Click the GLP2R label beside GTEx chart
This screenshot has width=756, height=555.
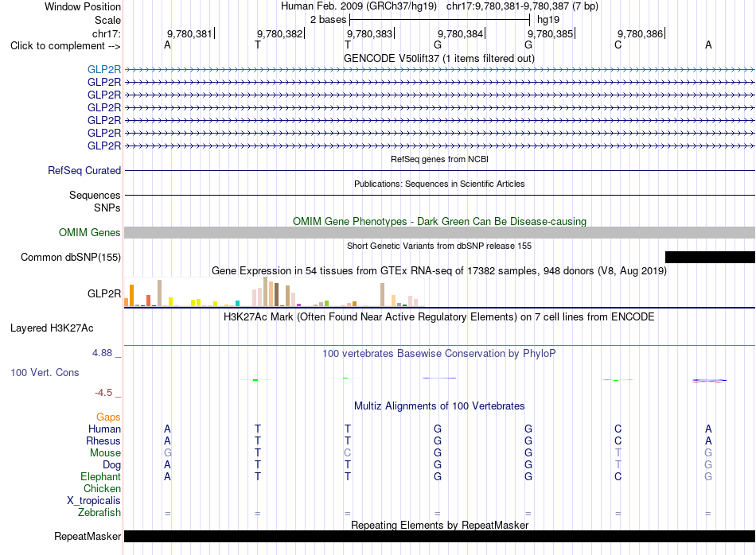pos(104,293)
